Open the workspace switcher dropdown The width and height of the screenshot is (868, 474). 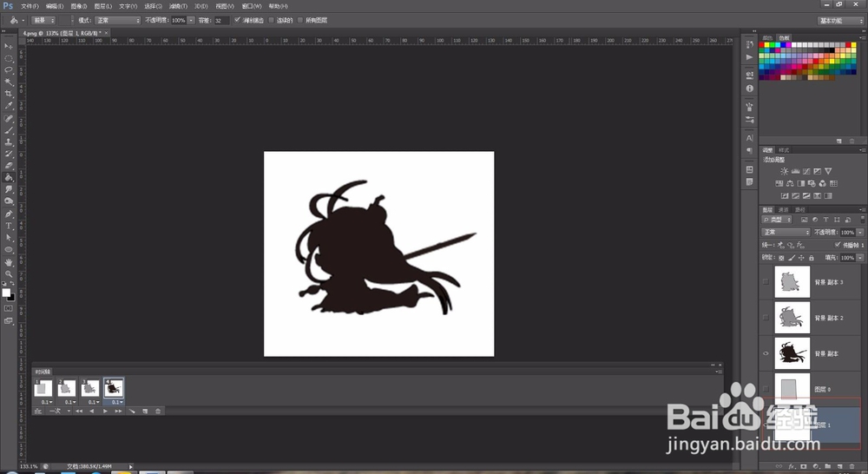click(x=841, y=21)
